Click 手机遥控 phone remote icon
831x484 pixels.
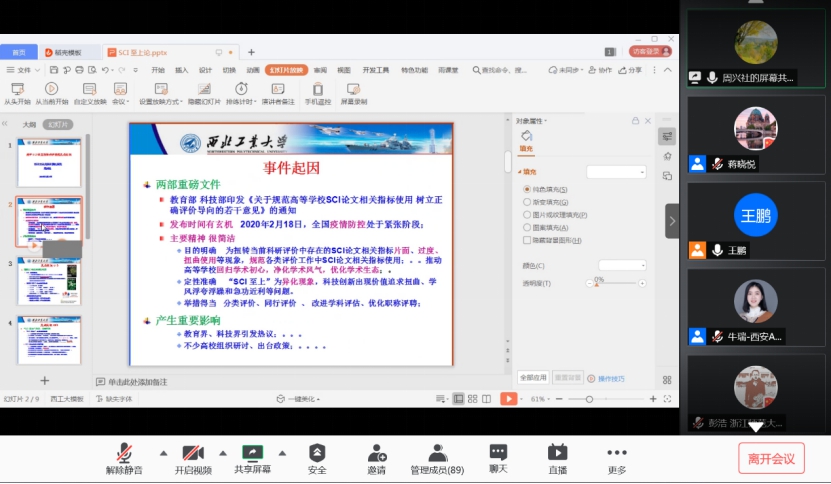(318, 89)
